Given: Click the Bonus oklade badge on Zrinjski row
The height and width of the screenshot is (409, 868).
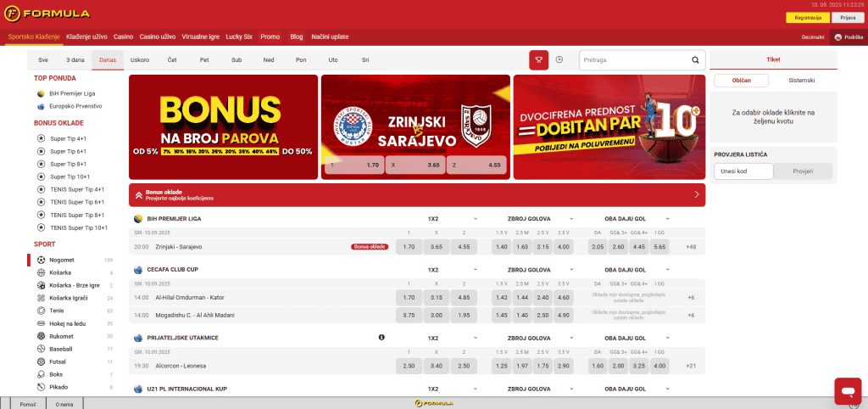Looking at the screenshot, I should coord(370,247).
